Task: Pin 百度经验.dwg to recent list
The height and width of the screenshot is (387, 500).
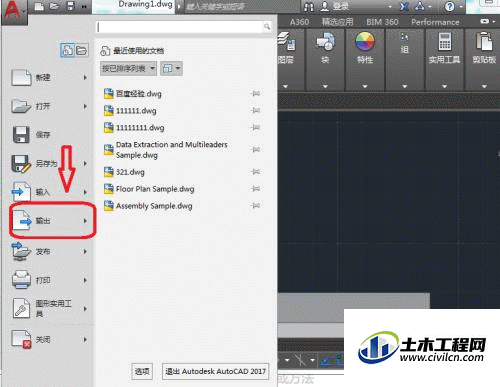Action: point(256,94)
